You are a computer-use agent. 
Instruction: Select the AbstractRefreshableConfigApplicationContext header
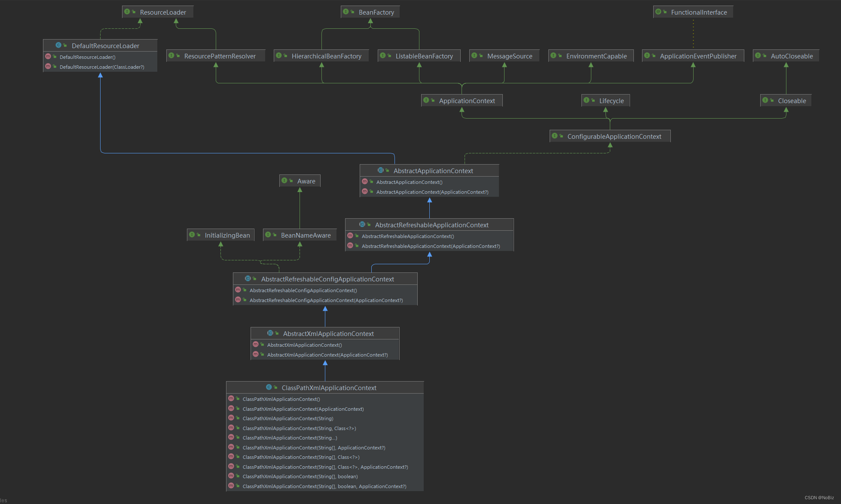click(x=327, y=279)
